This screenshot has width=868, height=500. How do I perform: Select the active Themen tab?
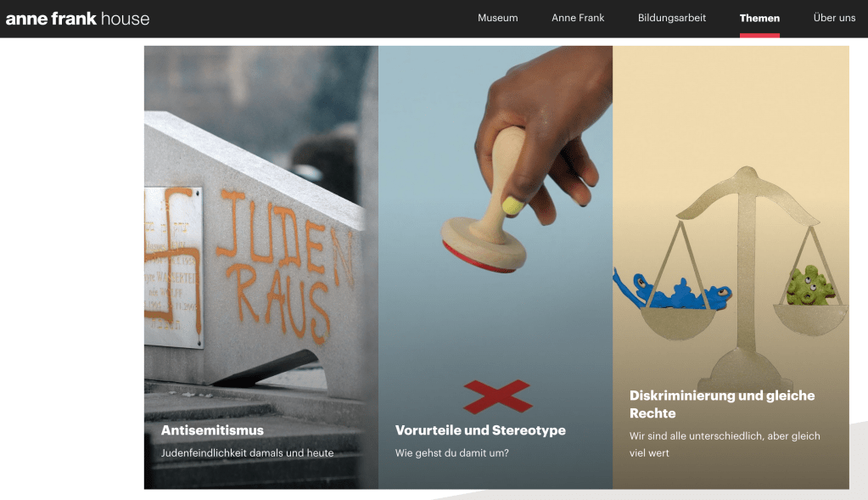coord(759,19)
